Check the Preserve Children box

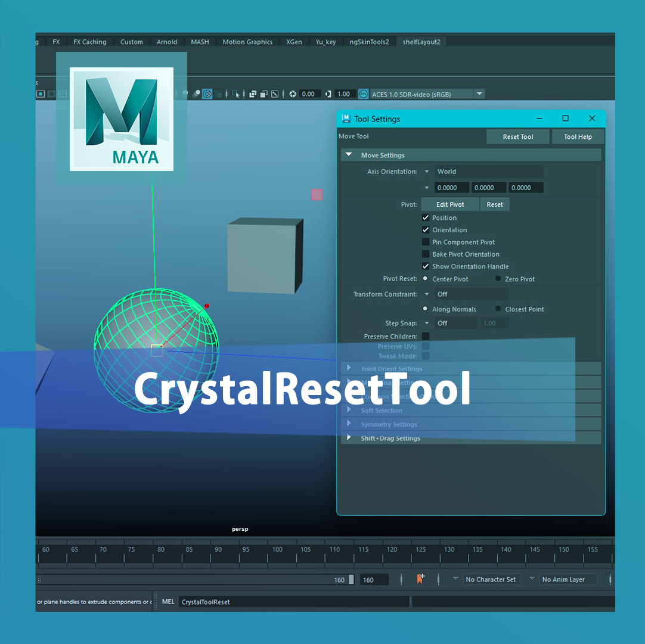[x=426, y=336]
